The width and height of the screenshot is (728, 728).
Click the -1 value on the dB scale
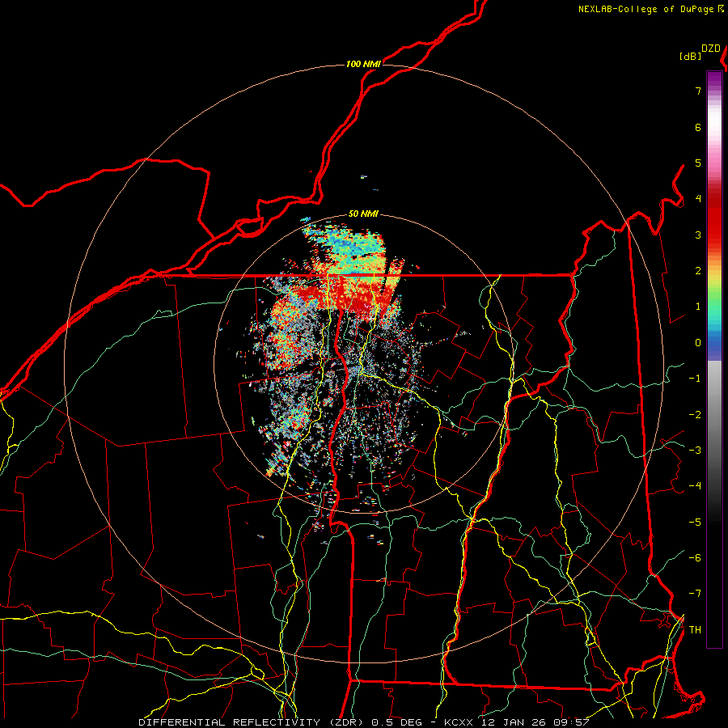[x=695, y=379]
